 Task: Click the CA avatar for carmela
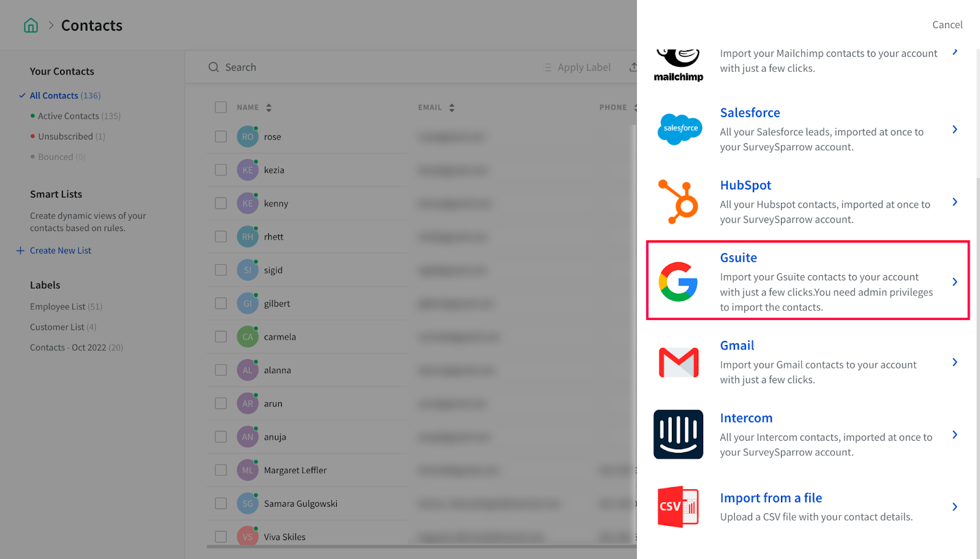247,337
